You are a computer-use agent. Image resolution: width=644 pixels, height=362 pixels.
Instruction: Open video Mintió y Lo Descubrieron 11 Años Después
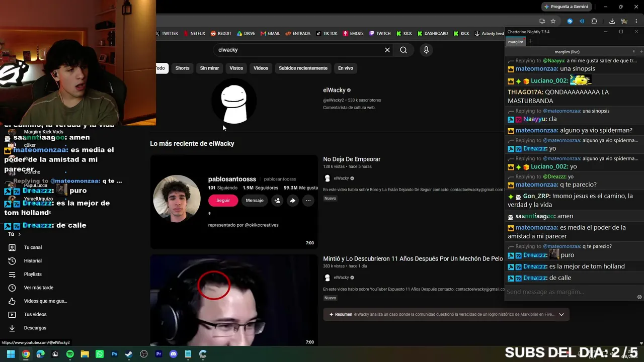(413, 258)
